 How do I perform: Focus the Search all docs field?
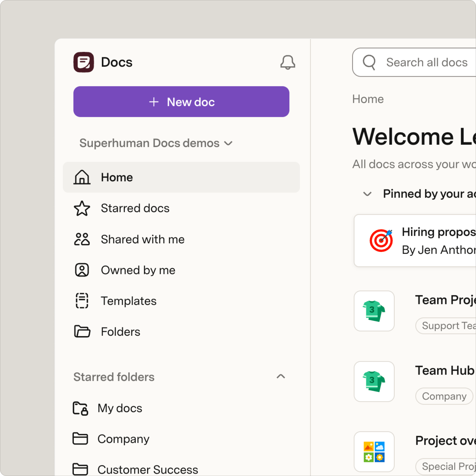coord(414,62)
